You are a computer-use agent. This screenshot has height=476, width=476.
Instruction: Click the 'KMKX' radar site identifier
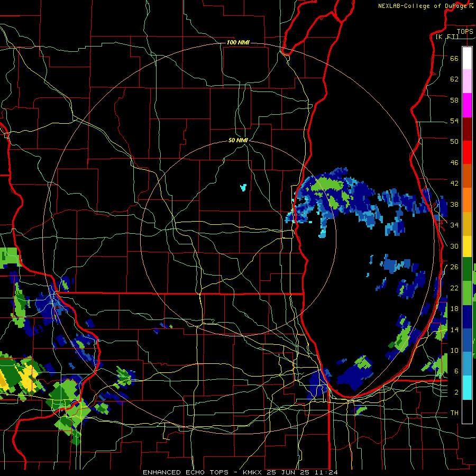pos(252,472)
